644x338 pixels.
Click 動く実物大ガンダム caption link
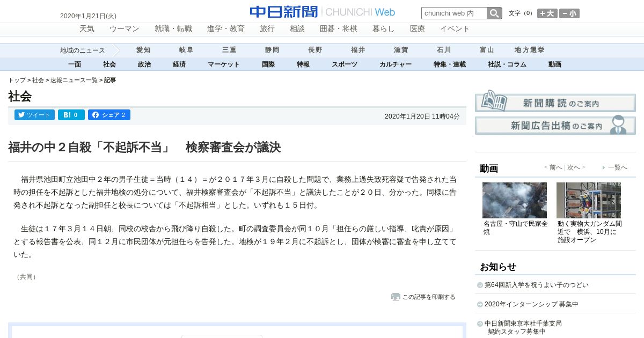click(589, 232)
